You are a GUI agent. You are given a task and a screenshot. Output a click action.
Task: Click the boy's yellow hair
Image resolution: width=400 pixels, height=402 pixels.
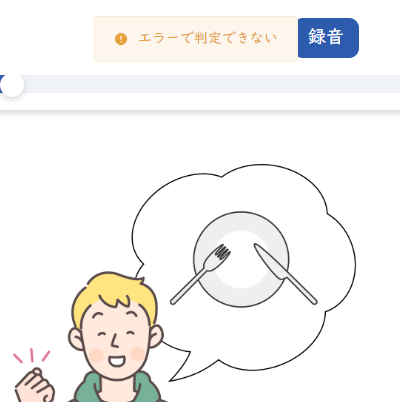tap(114, 293)
